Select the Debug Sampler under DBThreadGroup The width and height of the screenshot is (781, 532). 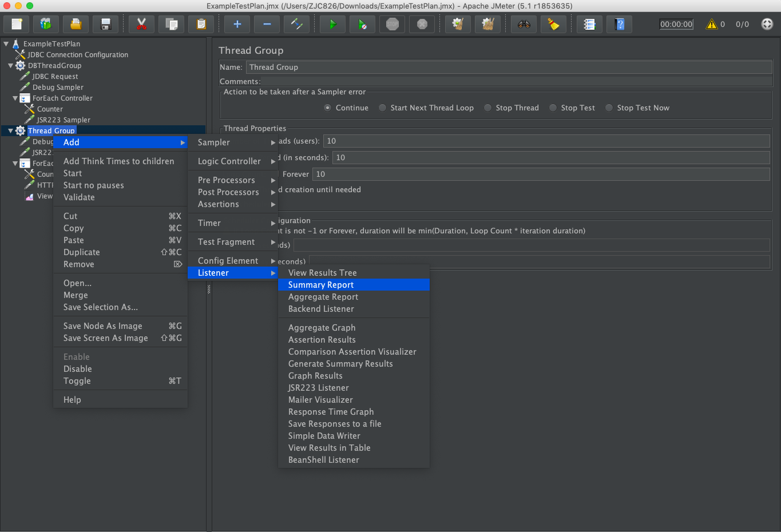[x=58, y=88]
